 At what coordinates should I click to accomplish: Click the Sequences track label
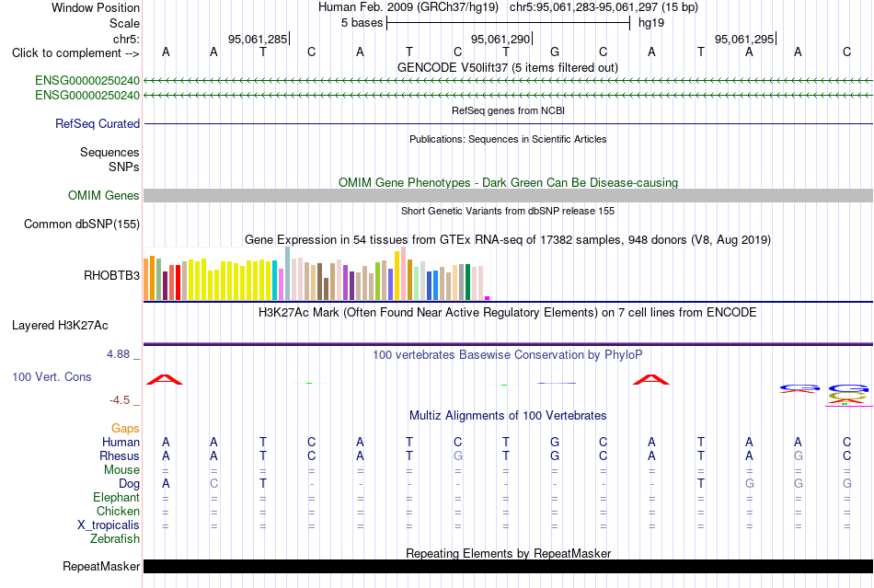[x=109, y=152]
